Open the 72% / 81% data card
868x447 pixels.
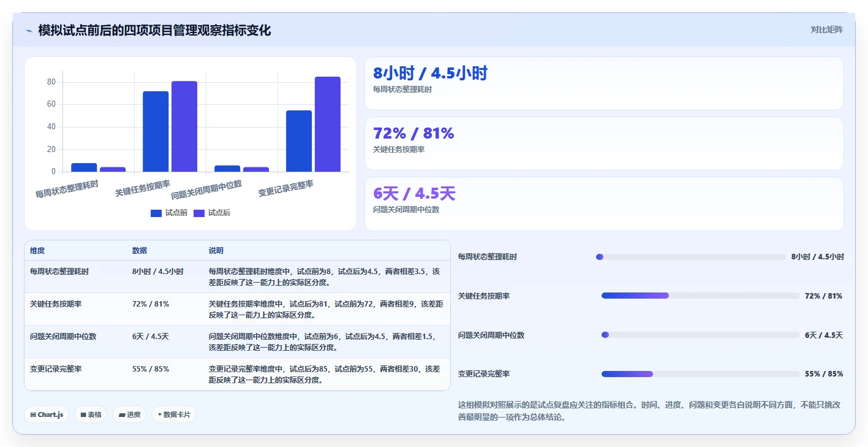click(604, 143)
